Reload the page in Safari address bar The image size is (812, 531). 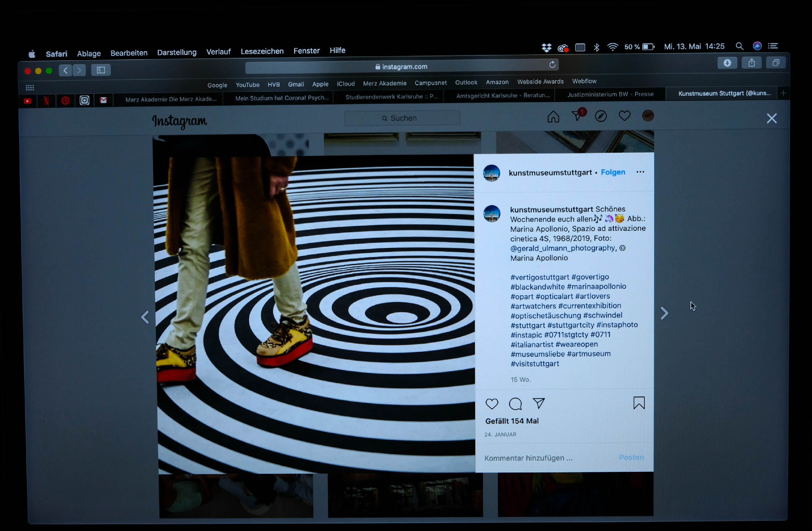pos(552,65)
